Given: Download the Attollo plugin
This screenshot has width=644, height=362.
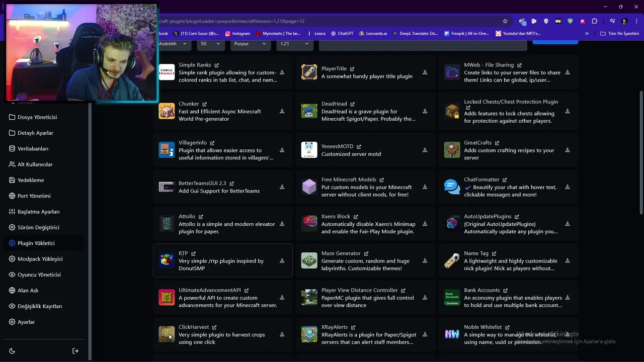Looking at the screenshot, I should pos(282,224).
